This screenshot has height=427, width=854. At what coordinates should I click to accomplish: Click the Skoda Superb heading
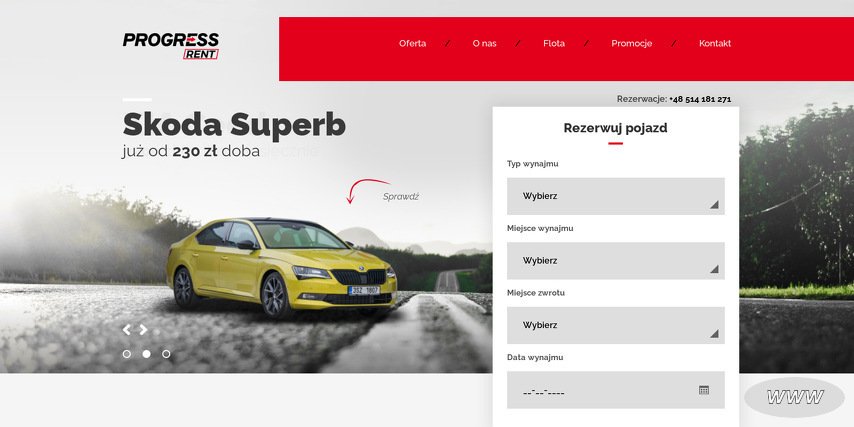[x=234, y=125]
